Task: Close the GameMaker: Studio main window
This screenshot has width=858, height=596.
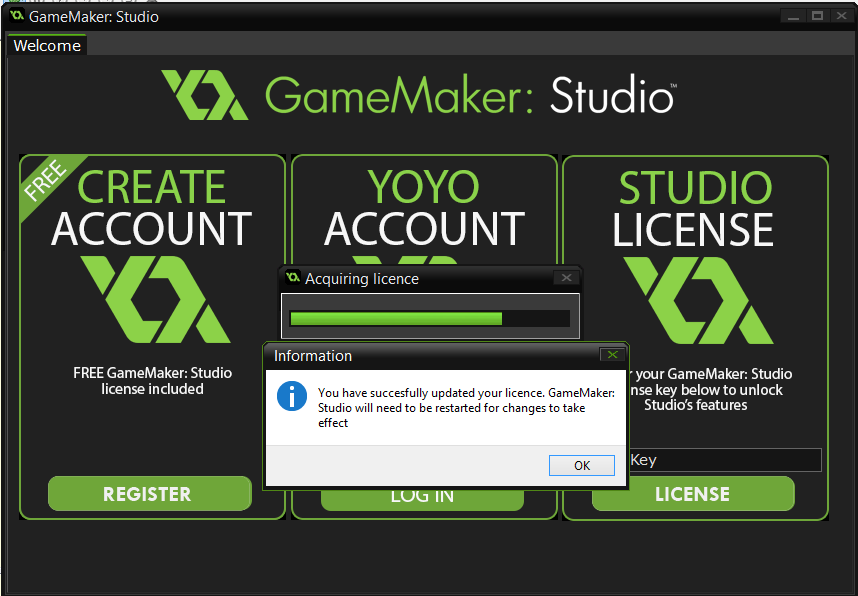Action: pyautogui.click(x=842, y=16)
